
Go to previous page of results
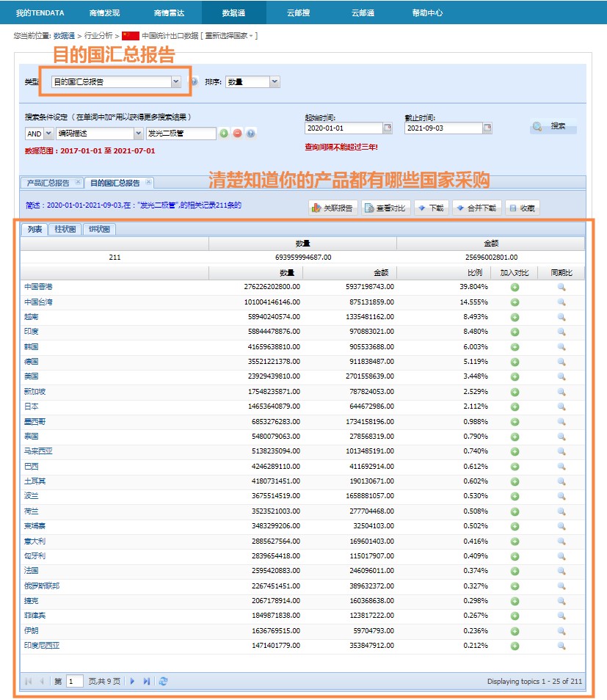[x=42, y=681]
